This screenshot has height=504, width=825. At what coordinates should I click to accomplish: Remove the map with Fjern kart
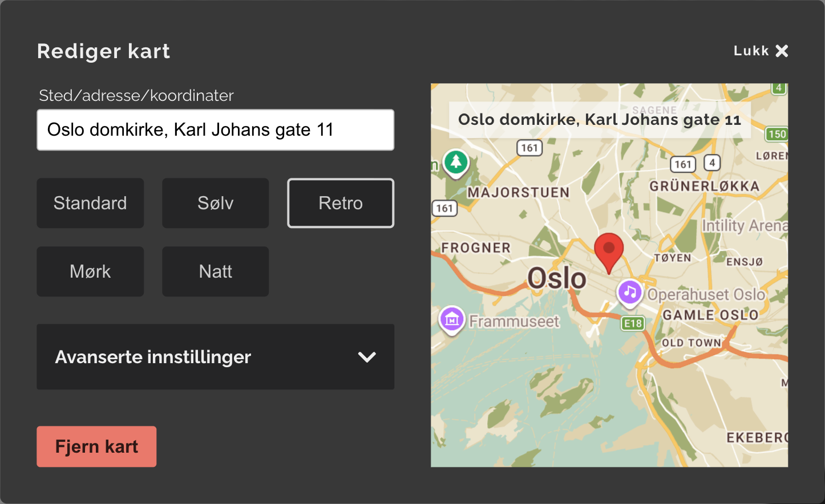(96, 446)
